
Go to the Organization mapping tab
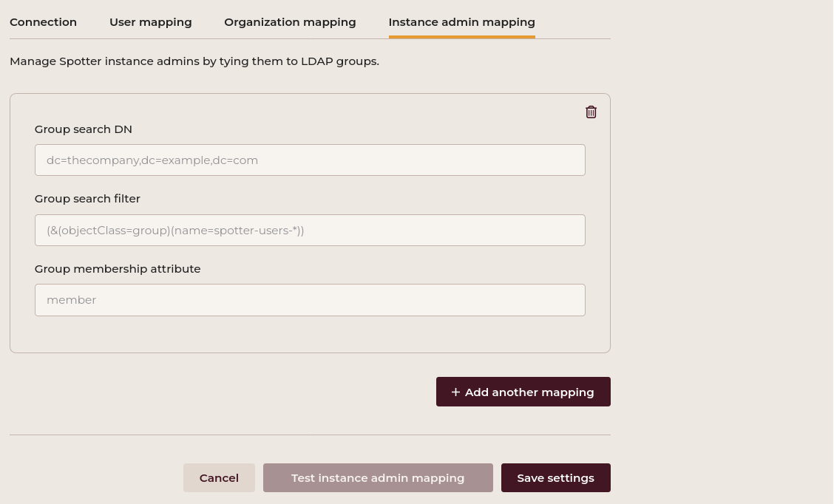click(x=290, y=22)
